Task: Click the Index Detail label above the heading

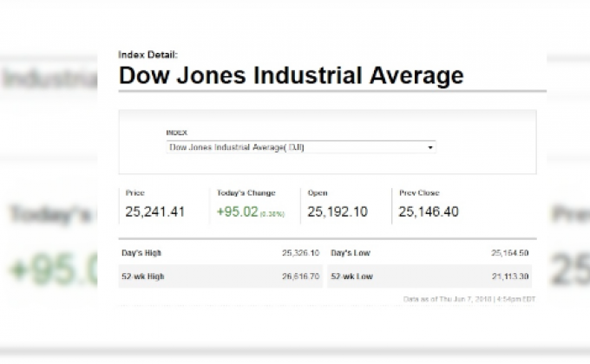Action: [147, 55]
